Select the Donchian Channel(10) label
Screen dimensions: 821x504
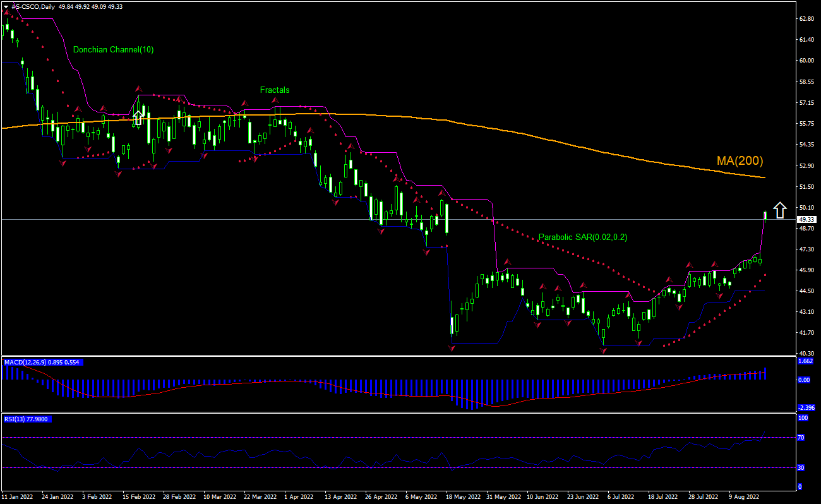point(113,49)
